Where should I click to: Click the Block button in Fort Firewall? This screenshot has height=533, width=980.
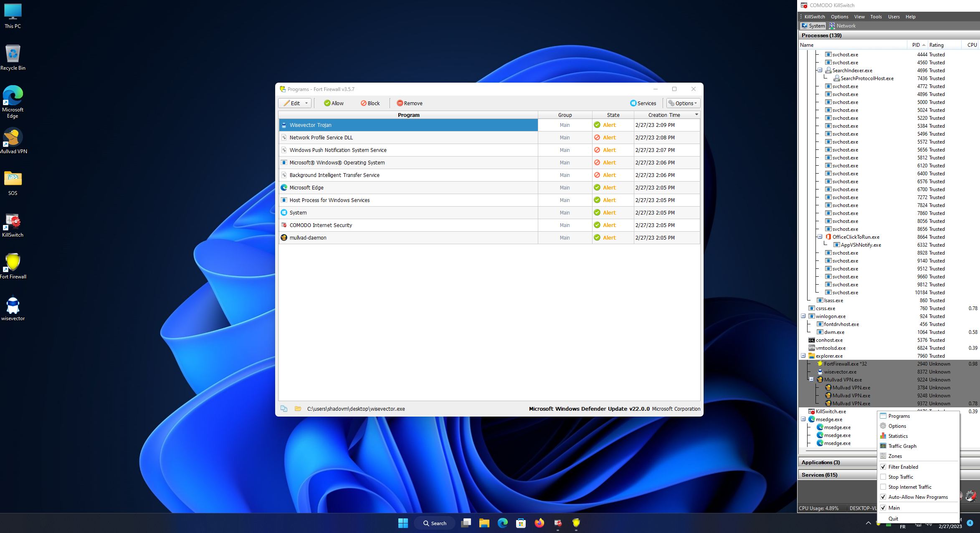[370, 103]
